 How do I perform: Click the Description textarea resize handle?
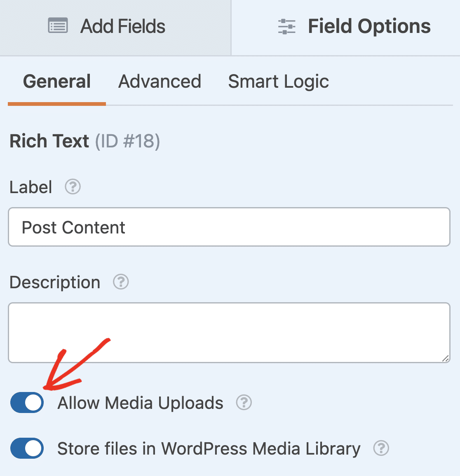(x=446, y=359)
